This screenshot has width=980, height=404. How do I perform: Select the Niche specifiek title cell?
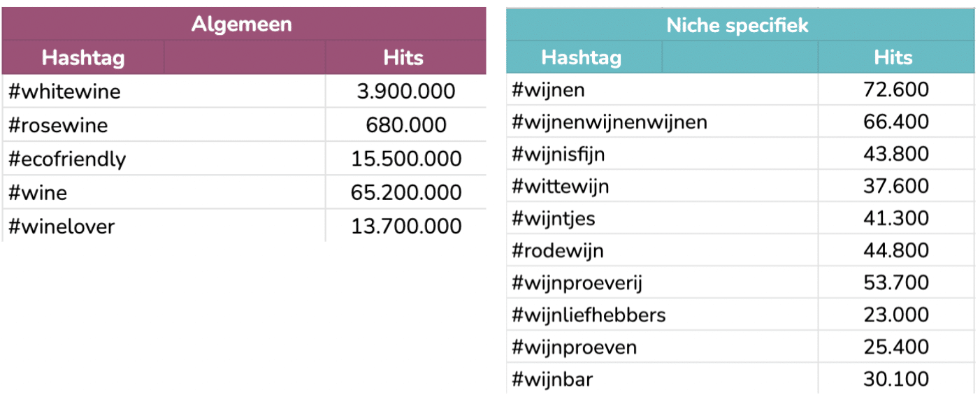[740, 26]
